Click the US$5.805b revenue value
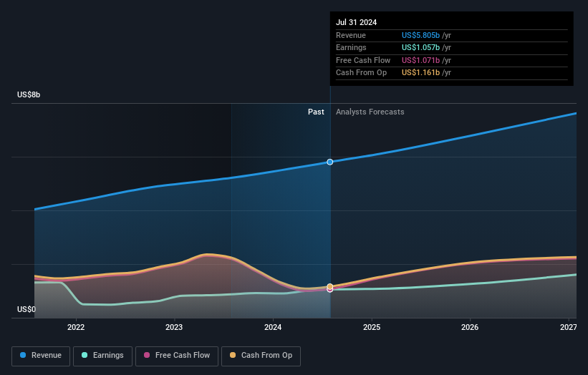Viewport: 588px width, 375px height. click(x=420, y=35)
